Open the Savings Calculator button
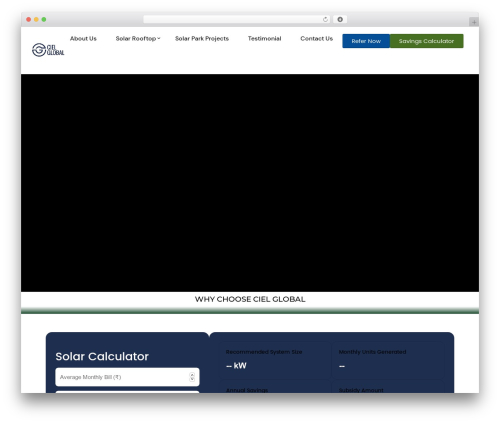Screen dimensions: 500x423 click(426, 41)
